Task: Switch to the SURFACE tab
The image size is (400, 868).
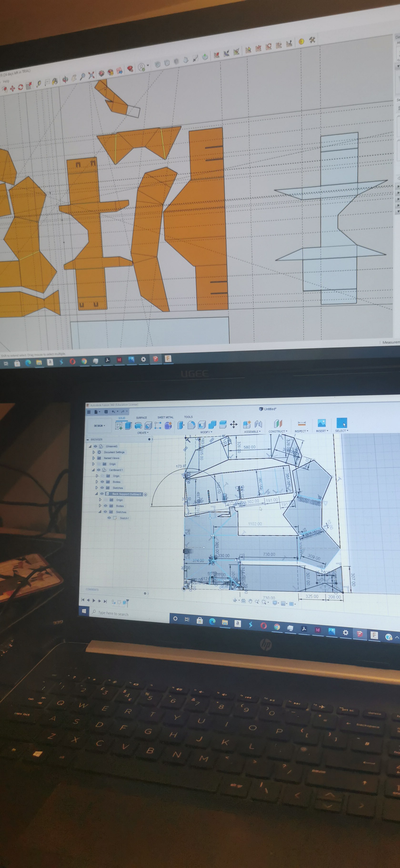Action: point(142,418)
